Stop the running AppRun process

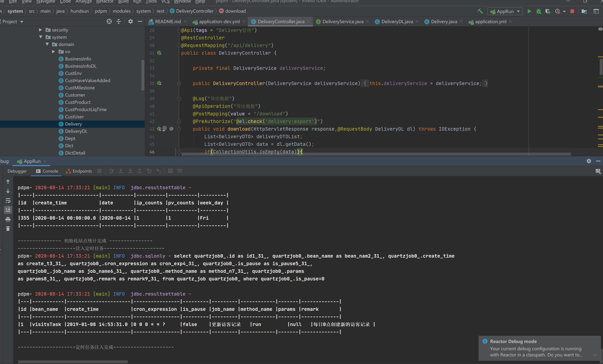[x=572, y=11]
